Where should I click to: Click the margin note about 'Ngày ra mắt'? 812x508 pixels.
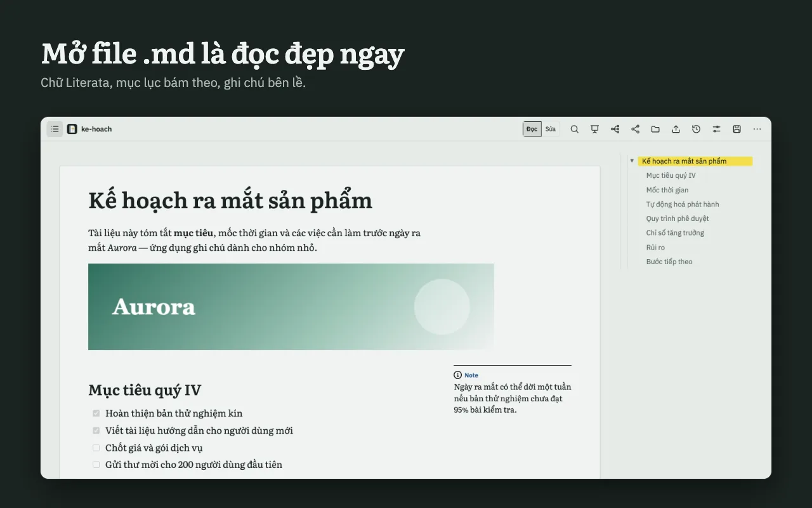pos(513,398)
